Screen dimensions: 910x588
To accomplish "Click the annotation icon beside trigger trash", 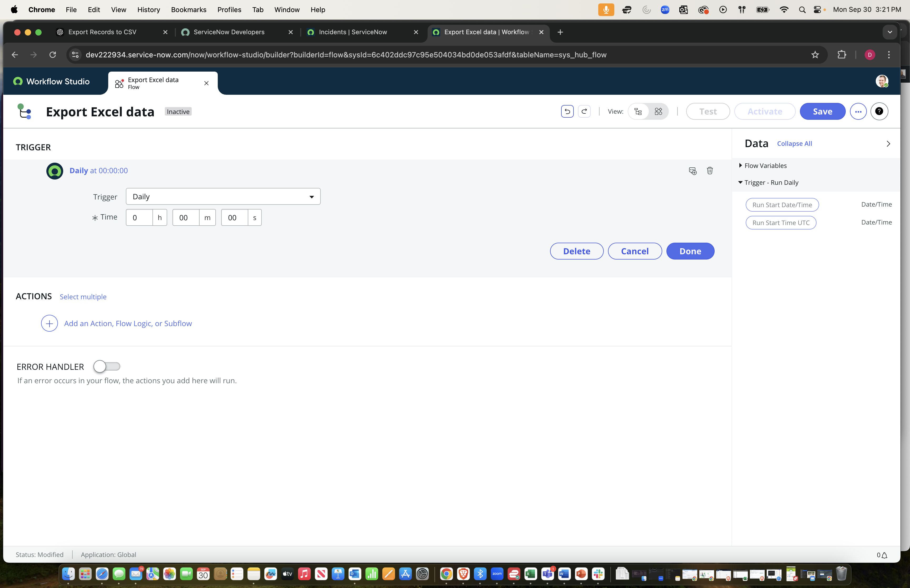I will (x=692, y=171).
